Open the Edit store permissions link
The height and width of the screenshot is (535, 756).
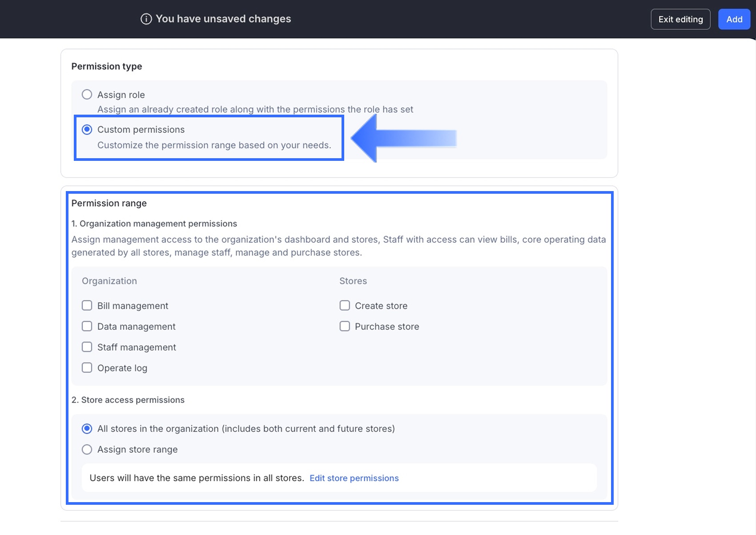coord(354,478)
